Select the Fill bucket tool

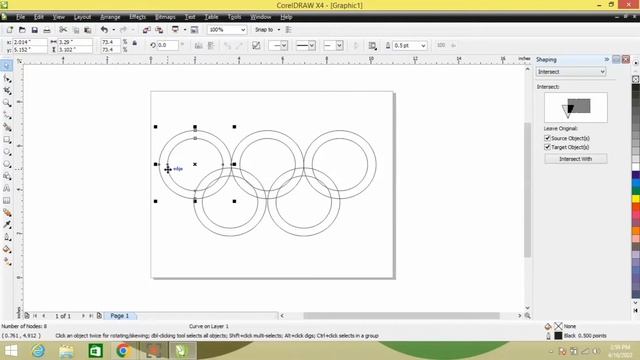pos(7,249)
